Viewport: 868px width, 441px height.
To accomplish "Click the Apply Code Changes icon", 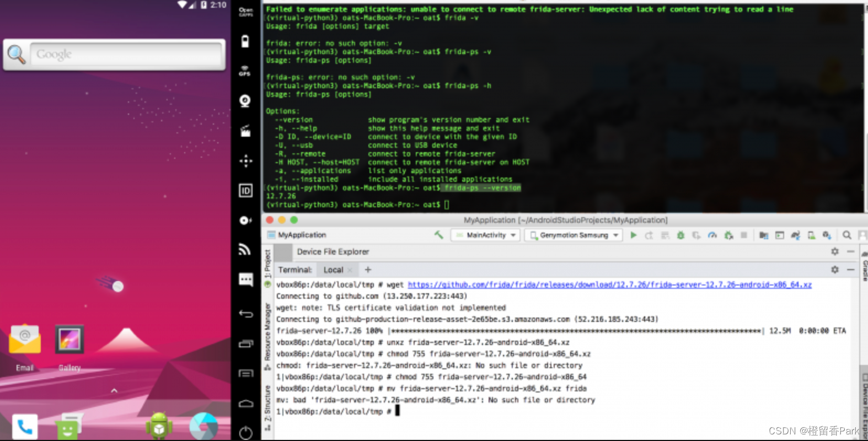I will tap(665, 235).
